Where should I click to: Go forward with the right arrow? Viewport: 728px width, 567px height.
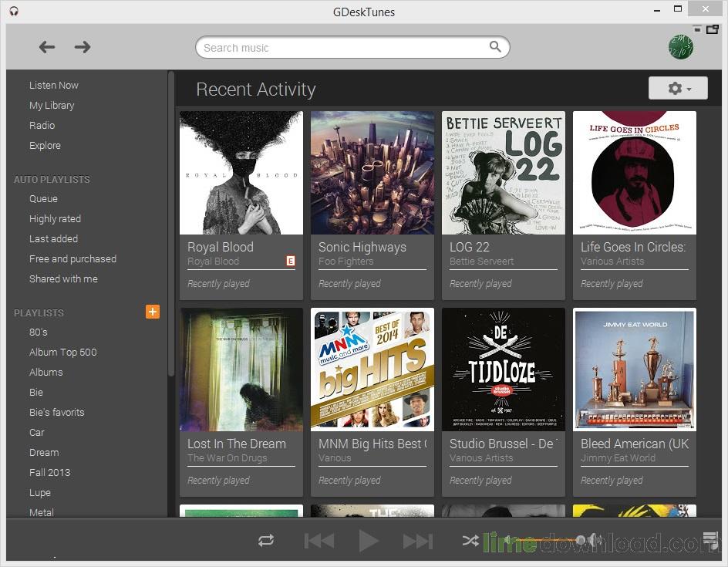coord(83,47)
